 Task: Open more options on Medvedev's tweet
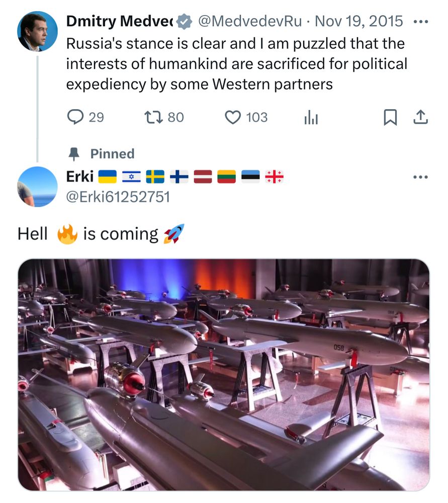420,22
